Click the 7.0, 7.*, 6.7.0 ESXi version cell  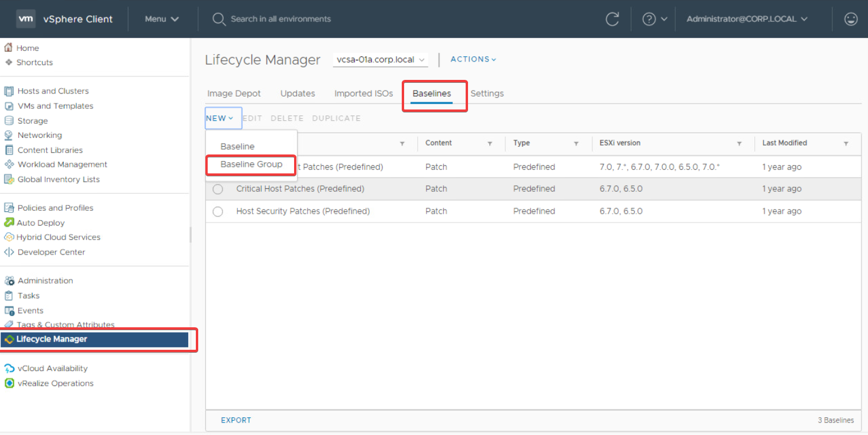660,167
